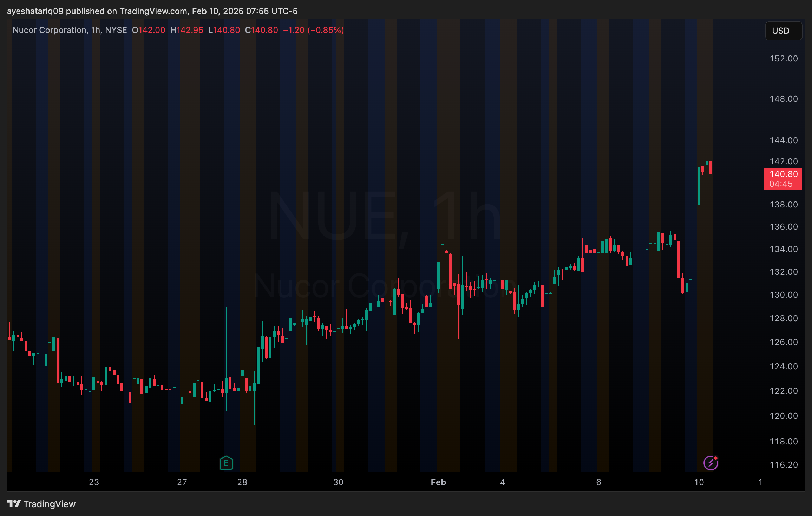Image resolution: width=812 pixels, height=516 pixels.
Task: Click the earnings E marker icon
Action: (226, 463)
